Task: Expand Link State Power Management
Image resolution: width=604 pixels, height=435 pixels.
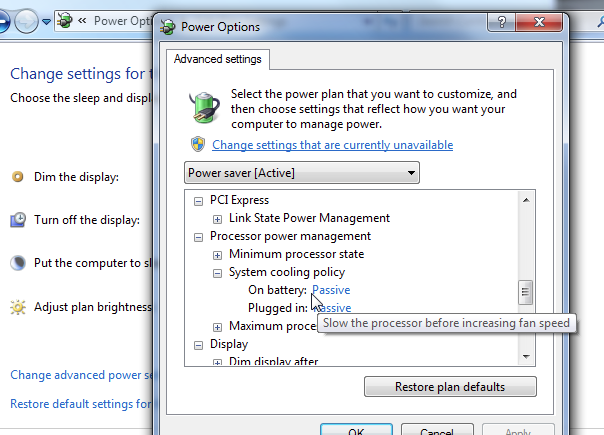Action: [217, 219]
